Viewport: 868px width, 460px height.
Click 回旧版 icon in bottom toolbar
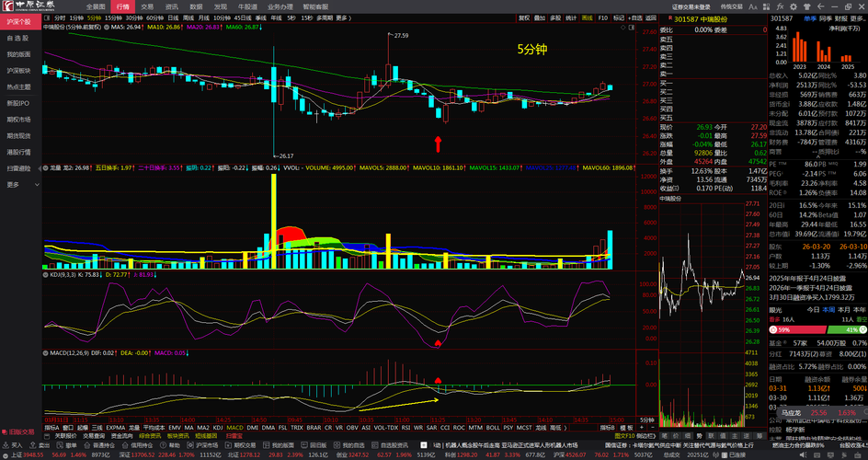point(305,445)
